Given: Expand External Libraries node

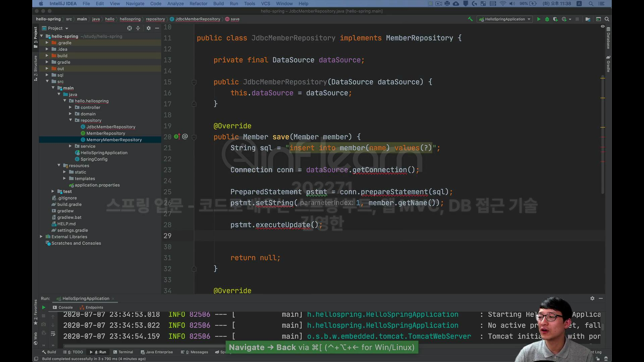Looking at the screenshot, I should tap(41, 237).
